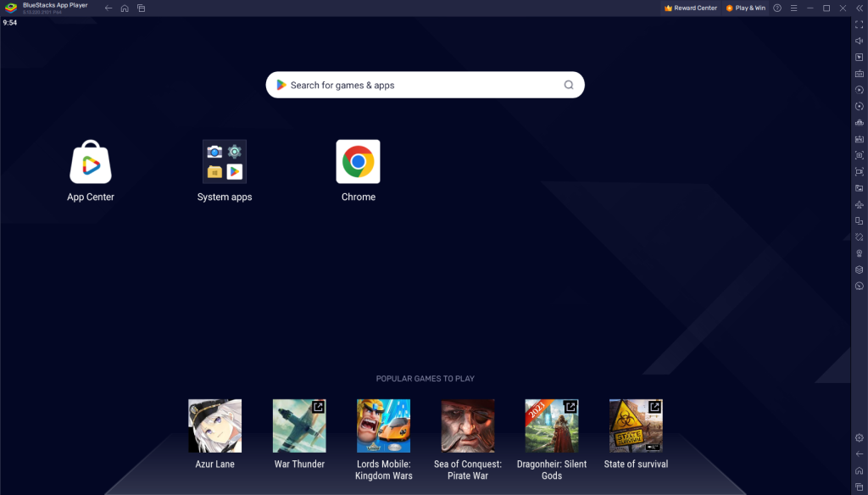Launch the Chrome app
This screenshot has width=868, height=495.
click(359, 162)
